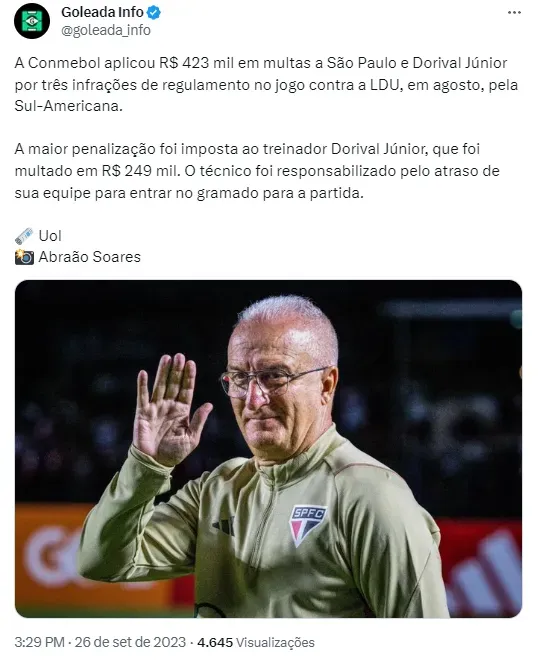Open the @goleada_info handle link
The height and width of the screenshot is (663, 538).
106,30
